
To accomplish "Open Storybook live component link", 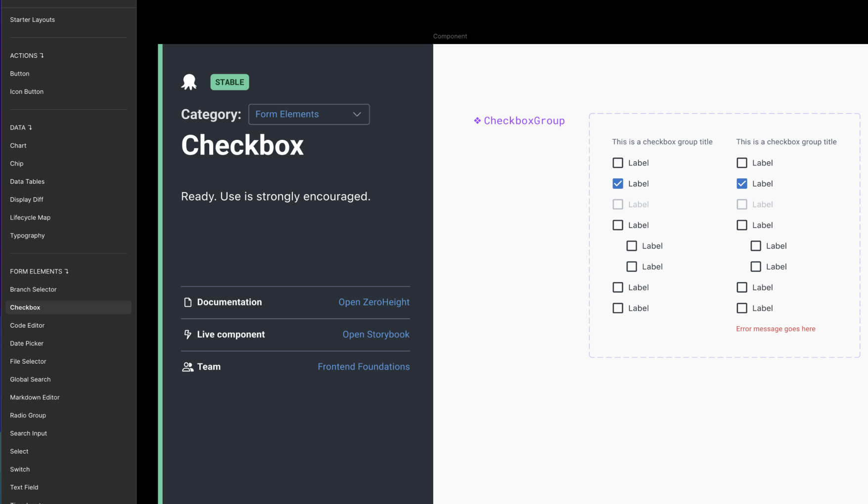I will 376,335.
